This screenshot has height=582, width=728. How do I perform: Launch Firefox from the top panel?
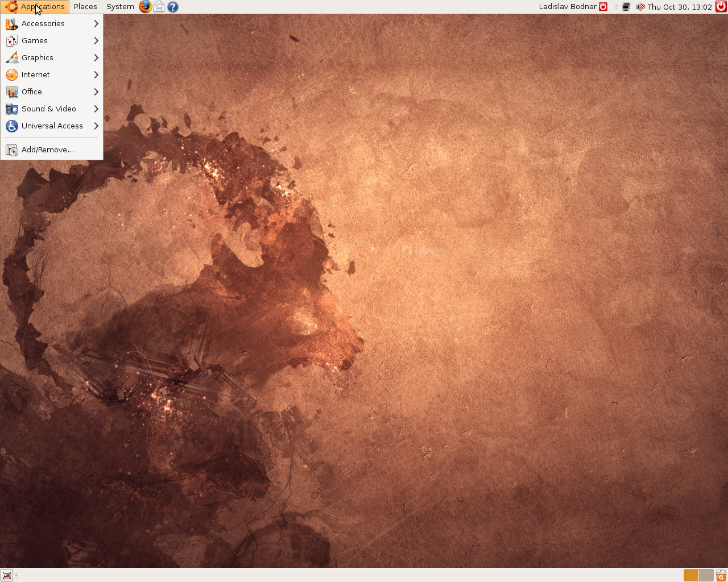146,7
